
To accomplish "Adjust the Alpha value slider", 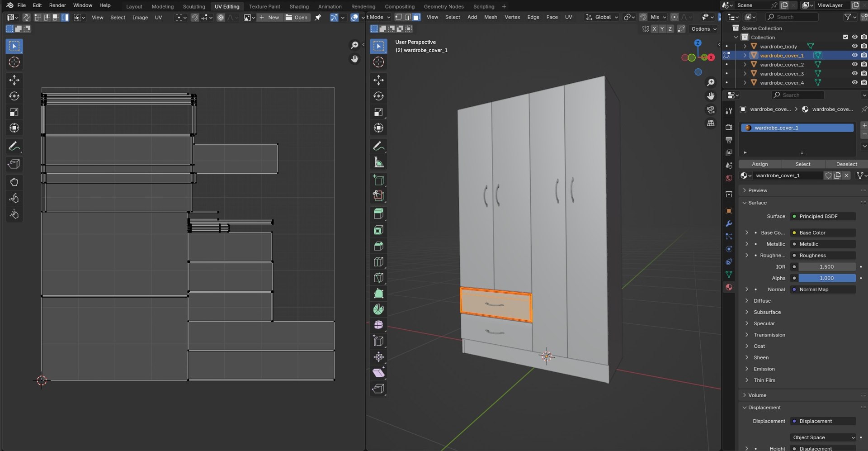I will pyautogui.click(x=826, y=278).
